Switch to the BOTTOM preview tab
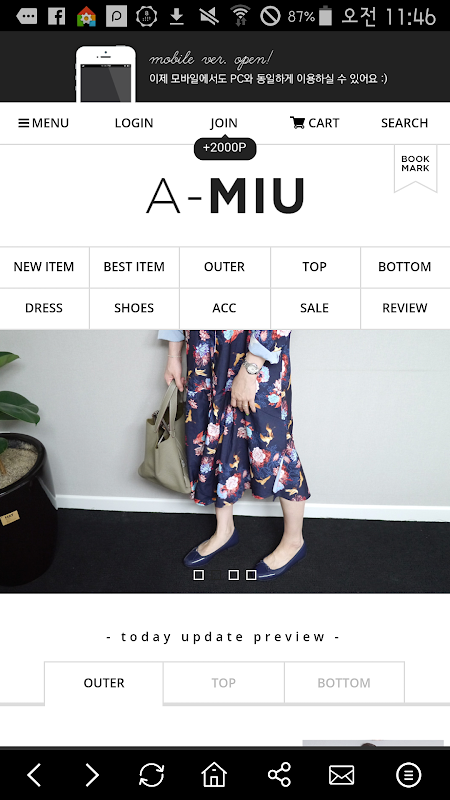The width and height of the screenshot is (450, 800). [344, 683]
